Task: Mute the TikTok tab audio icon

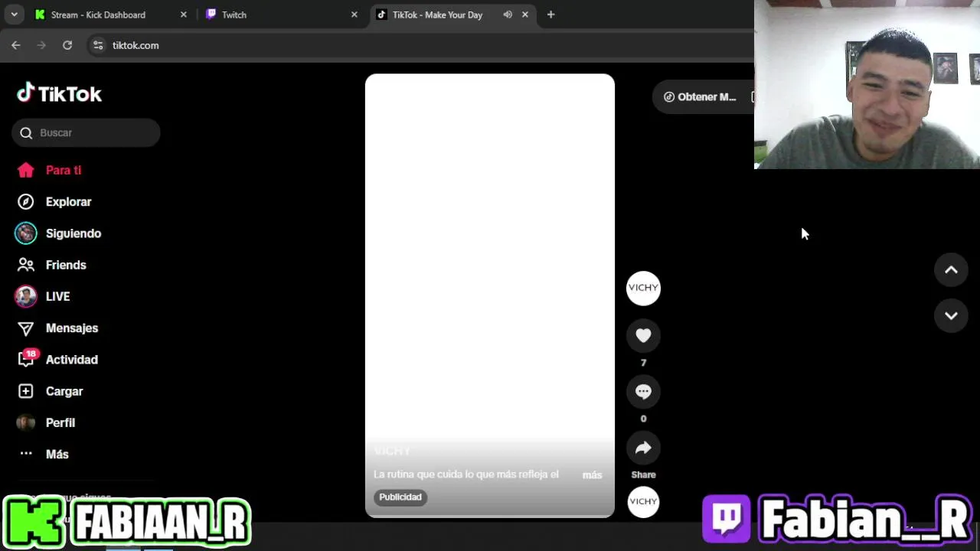Action: [x=508, y=15]
